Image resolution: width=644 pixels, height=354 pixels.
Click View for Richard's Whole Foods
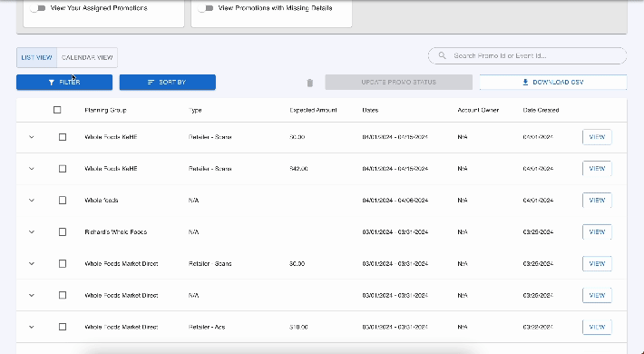(597, 231)
